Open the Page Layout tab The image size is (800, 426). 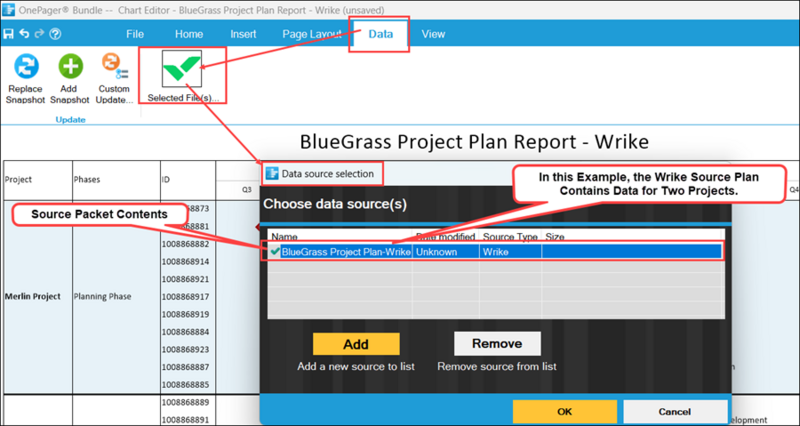[x=312, y=34]
